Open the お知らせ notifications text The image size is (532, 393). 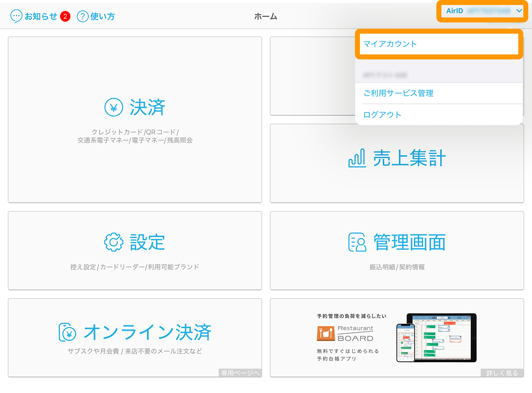point(41,16)
